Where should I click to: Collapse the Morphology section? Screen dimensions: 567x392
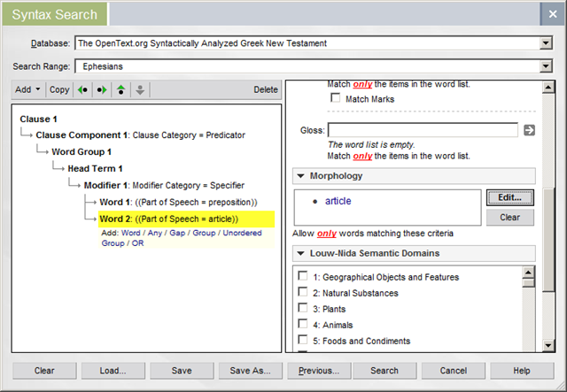[301, 176]
